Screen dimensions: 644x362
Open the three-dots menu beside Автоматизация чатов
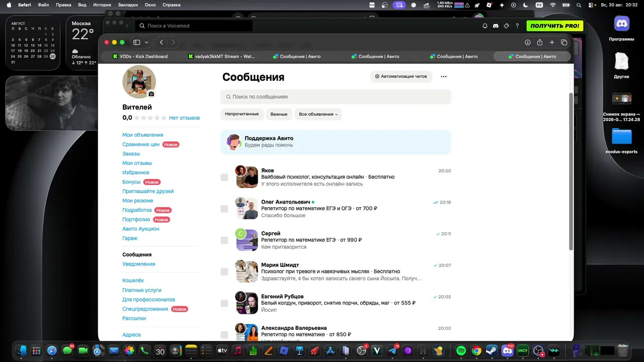coord(443,76)
